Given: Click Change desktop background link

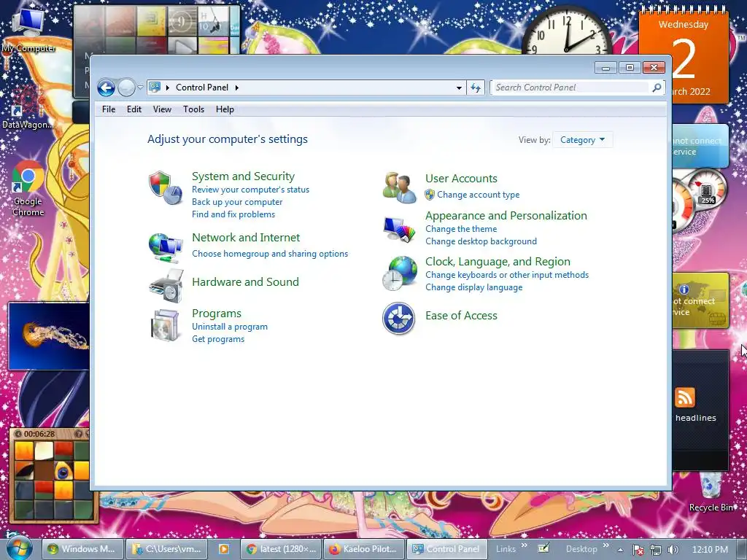Looking at the screenshot, I should (x=481, y=241).
